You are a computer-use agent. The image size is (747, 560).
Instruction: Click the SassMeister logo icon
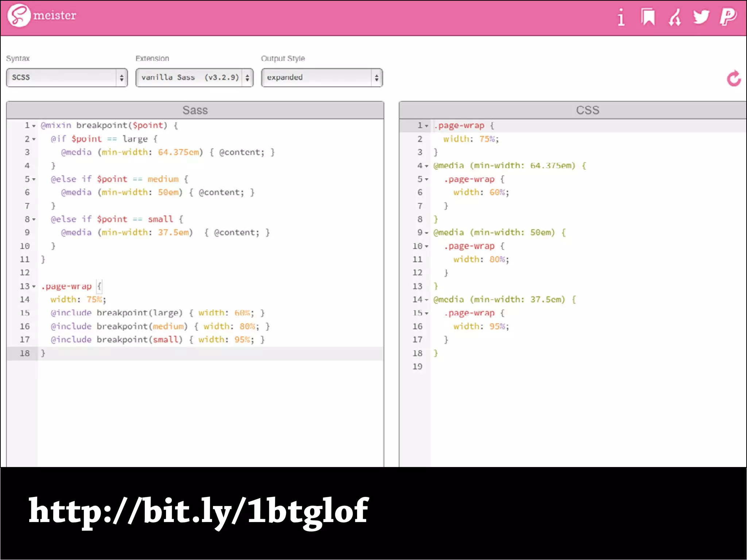point(19,16)
